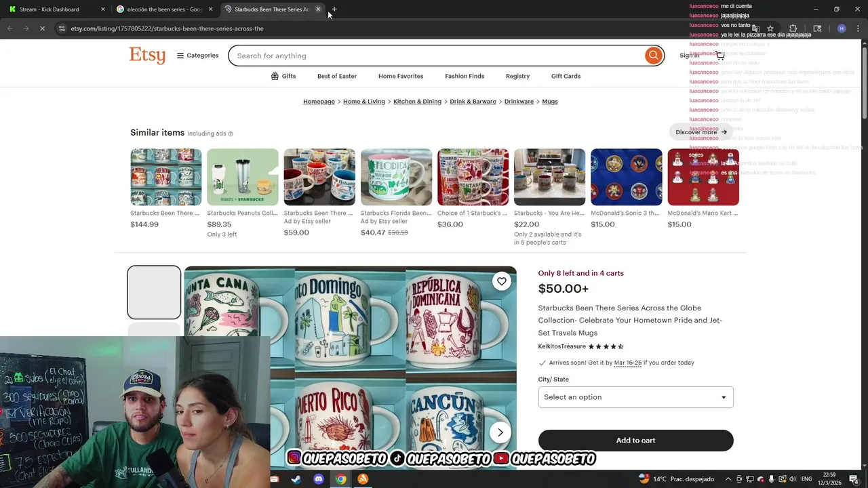Open Fashion Finds
The width and height of the screenshot is (868, 488).
(465, 76)
